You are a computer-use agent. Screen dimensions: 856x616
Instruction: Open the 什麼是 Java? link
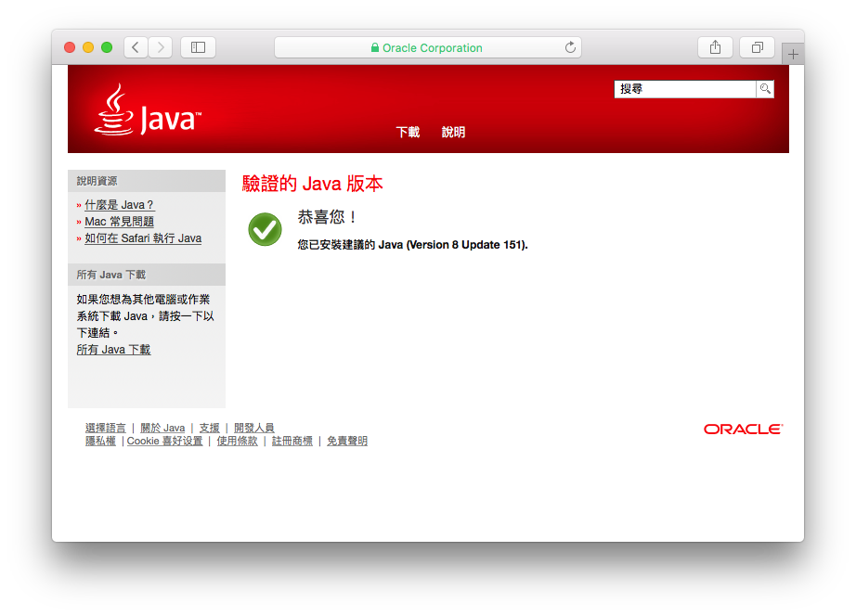(119, 205)
